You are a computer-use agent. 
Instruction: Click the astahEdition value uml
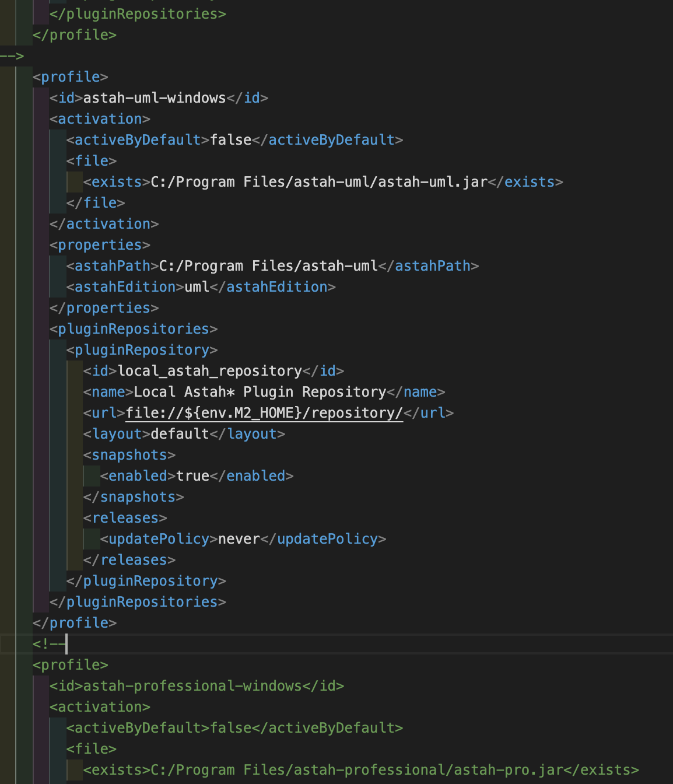click(197, 286)
